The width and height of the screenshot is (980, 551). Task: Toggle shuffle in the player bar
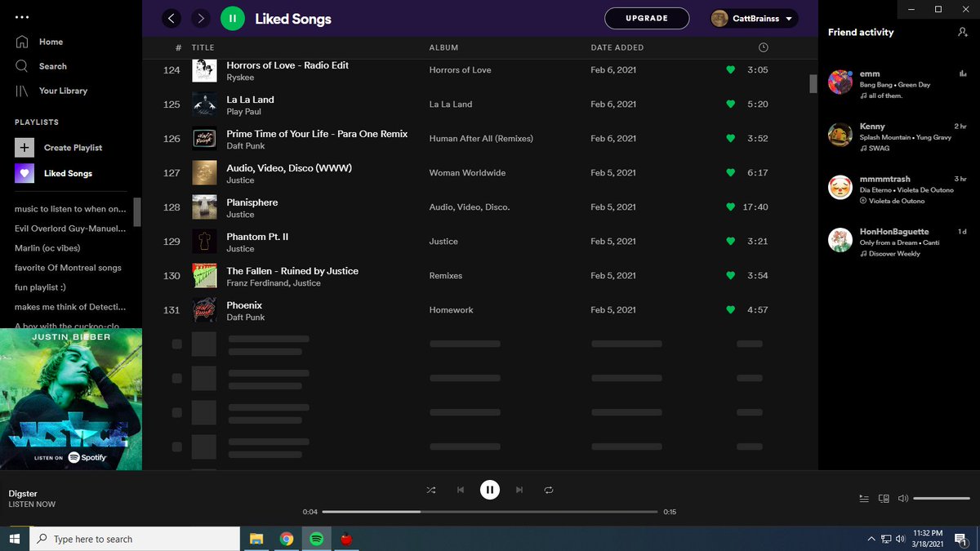pos(431,490)
